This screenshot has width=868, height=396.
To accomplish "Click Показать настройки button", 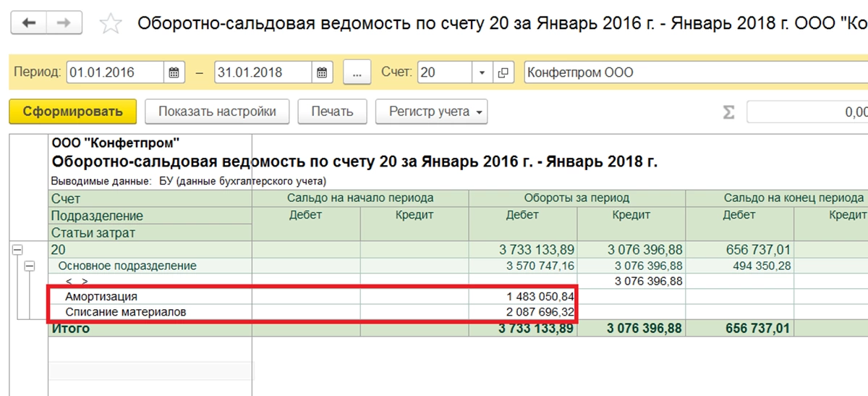I will click(217, 111).
